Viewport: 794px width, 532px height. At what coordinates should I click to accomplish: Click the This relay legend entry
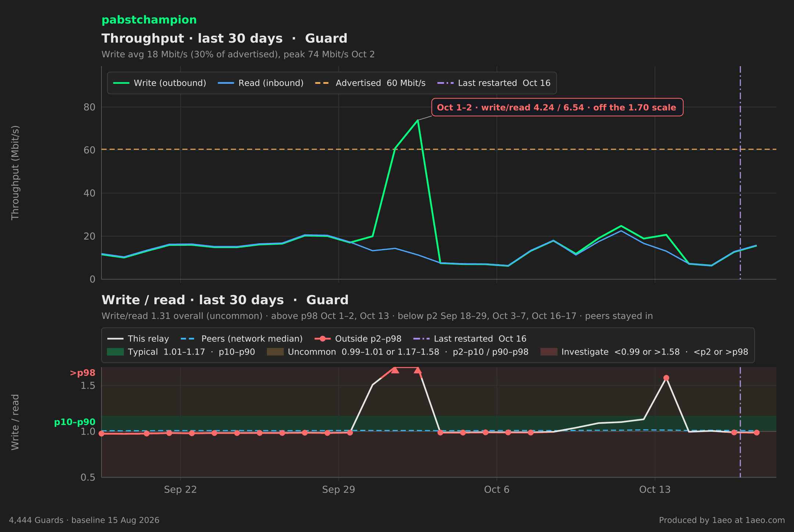[x=138, y=339]
